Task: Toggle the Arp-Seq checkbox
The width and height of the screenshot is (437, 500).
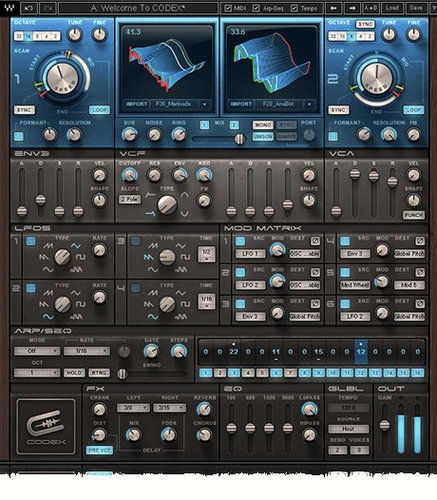Action: pyautogui.click(x=256, y=8)
